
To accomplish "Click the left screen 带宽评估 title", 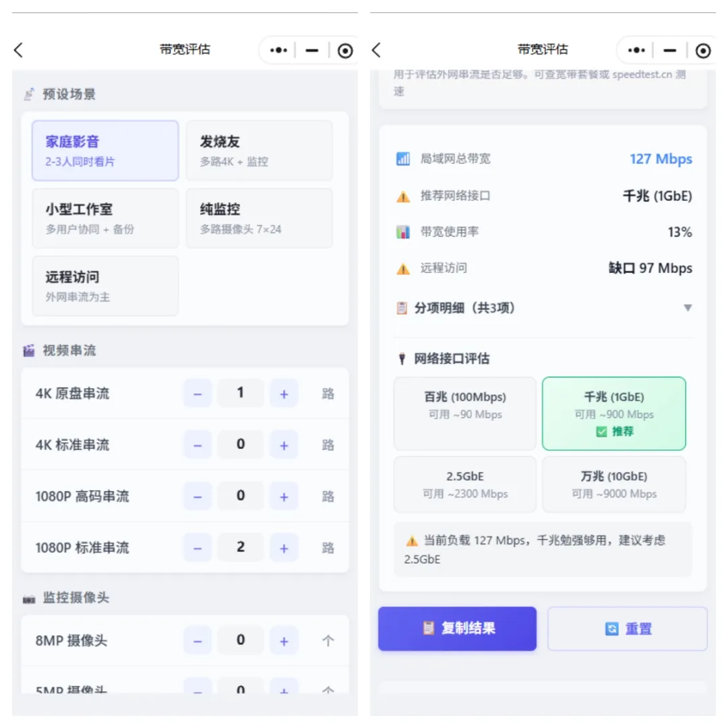I will point(185,49).
